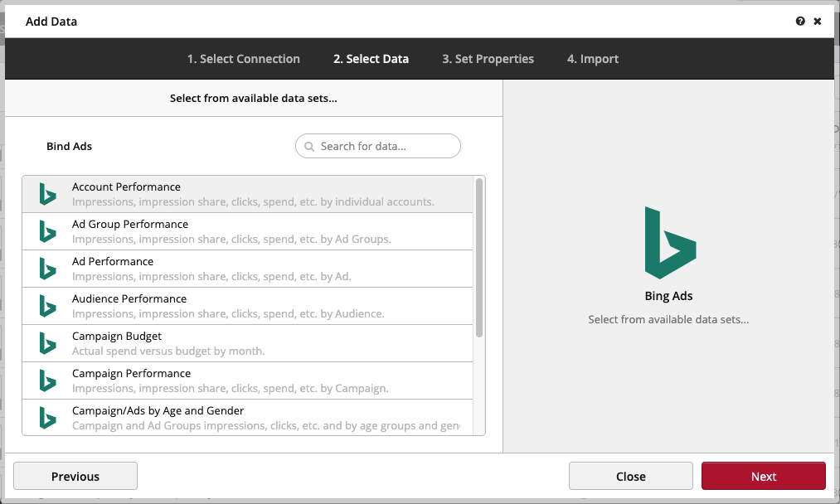Click the description ending 'by Audience.'
The image size is (840, 504).
coord(228,314)
